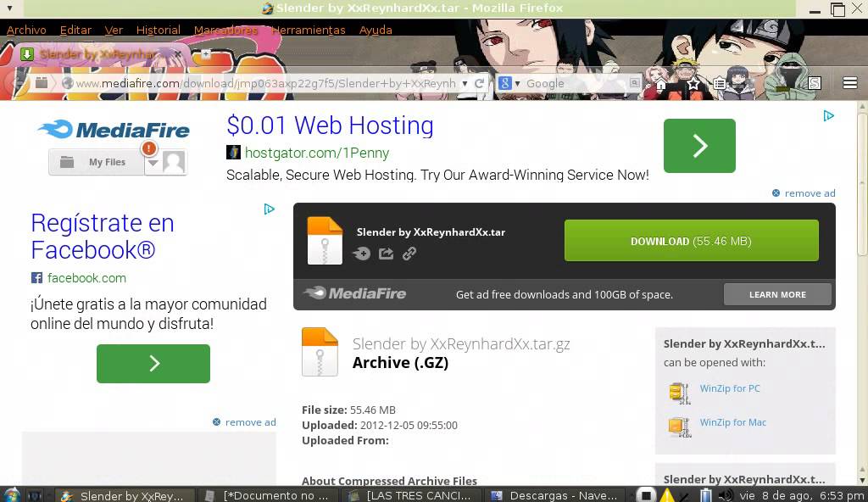Expand the account dropdown arrow next to My Files
This screenshot has width=868, height=502.
tap(153, 163)
